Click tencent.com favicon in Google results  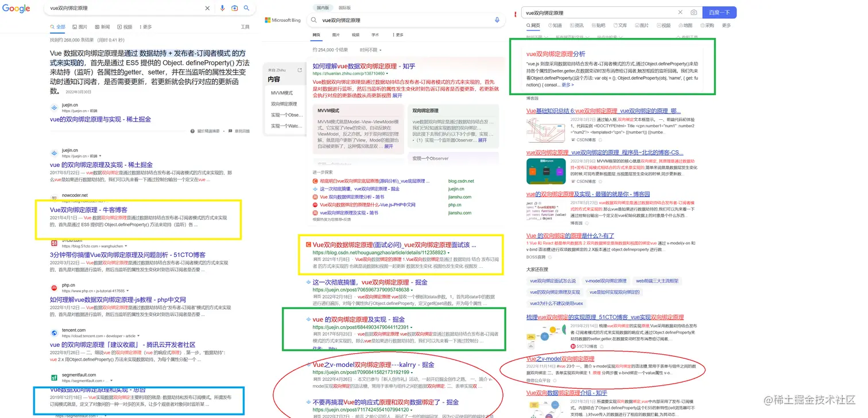53,333
